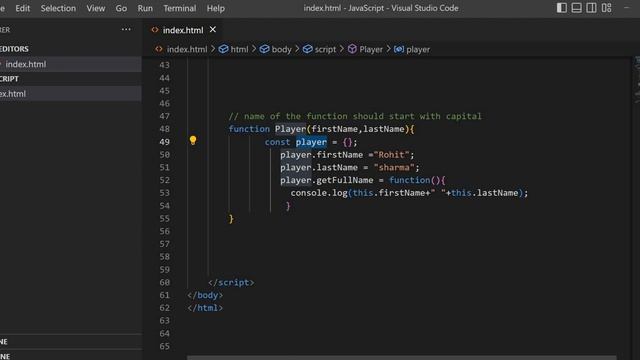
Task: Collapse the Open Editors section header
Action: tap(71, 49)
